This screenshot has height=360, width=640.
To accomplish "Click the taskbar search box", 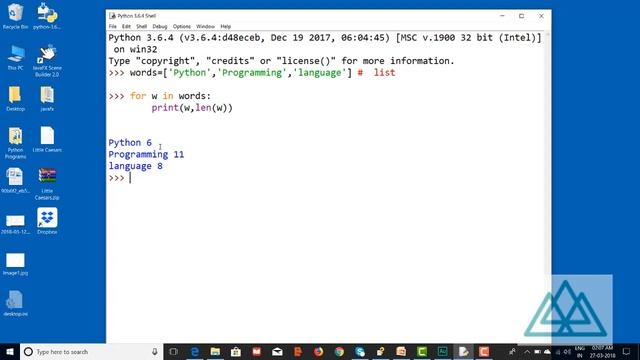I will (91, 352).
